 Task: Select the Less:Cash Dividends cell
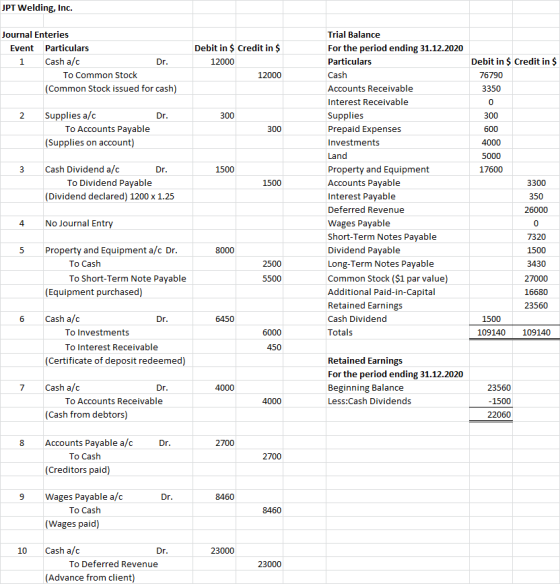(369, 401)
